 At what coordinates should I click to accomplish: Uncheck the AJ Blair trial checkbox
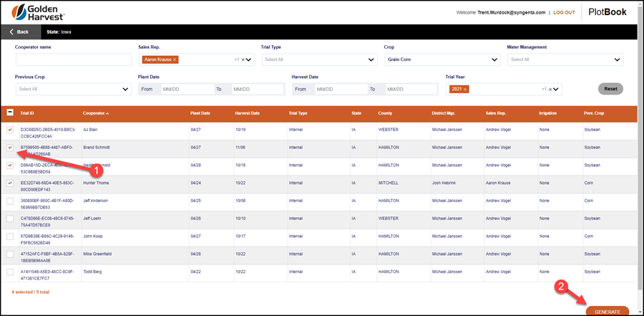point(10,130)
